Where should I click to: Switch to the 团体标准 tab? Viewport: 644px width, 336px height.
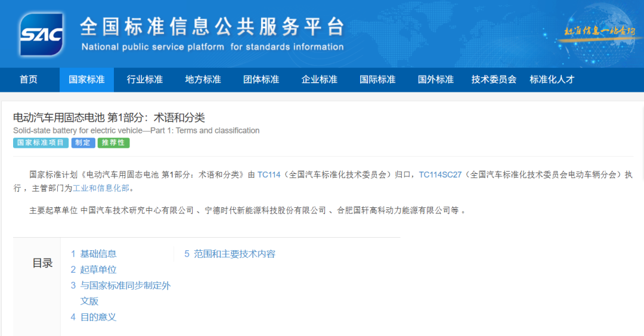261,79
